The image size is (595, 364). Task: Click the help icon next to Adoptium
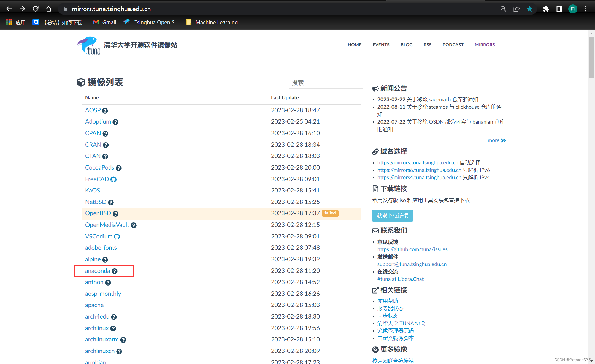tap(115, 122)
